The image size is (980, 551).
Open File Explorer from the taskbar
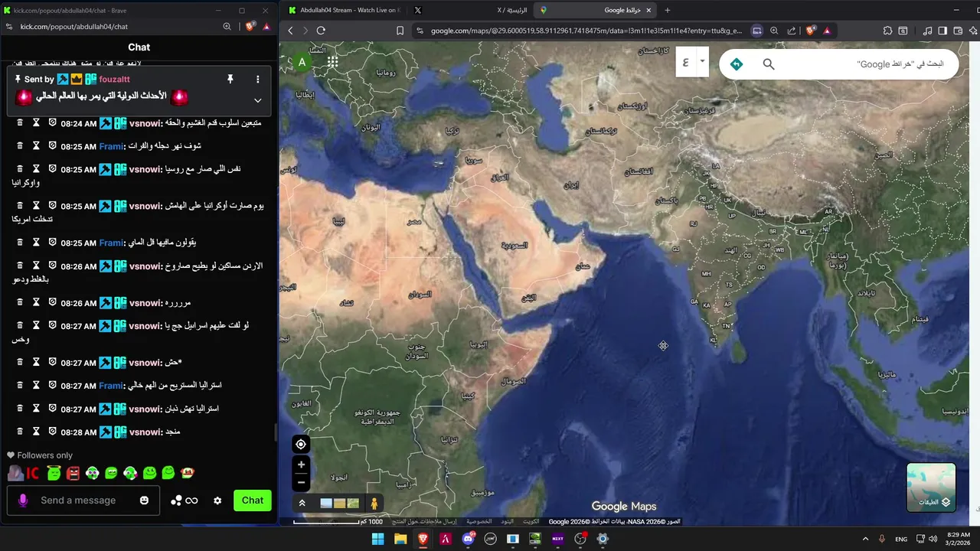tap(400, 539)
